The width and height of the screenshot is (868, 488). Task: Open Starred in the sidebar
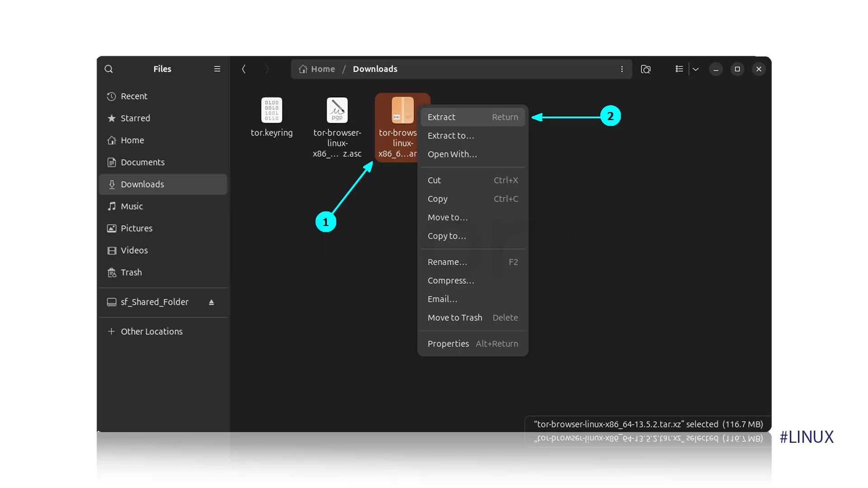163,118
